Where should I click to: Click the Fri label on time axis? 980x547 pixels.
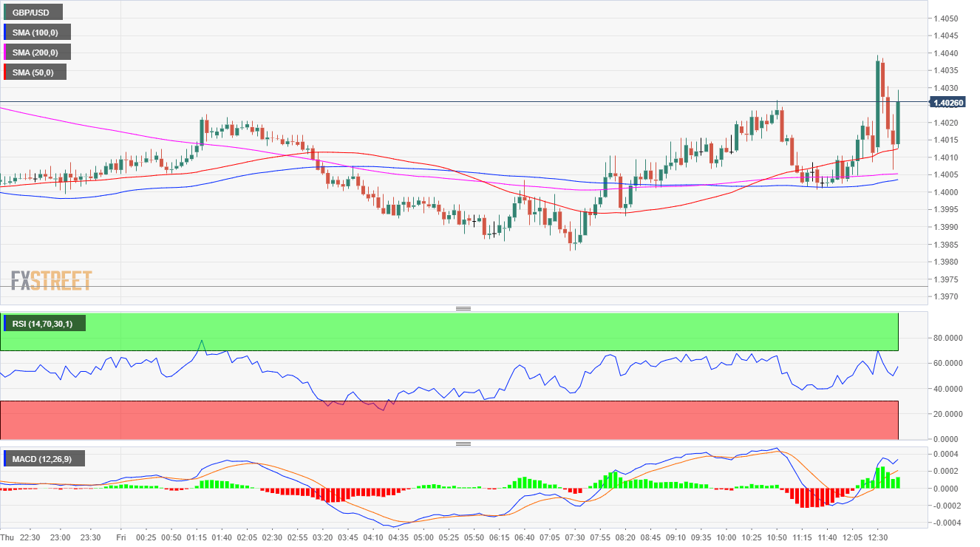120,537
